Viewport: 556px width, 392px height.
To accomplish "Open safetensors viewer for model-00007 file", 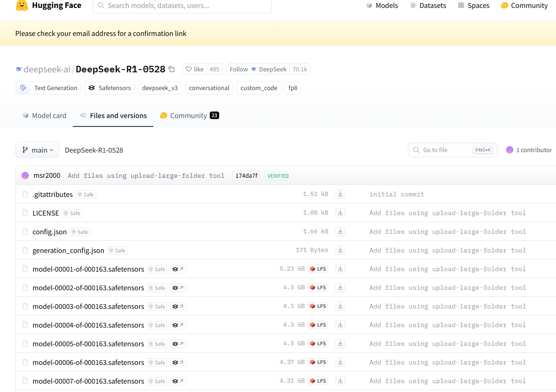I will coord(178,381).
